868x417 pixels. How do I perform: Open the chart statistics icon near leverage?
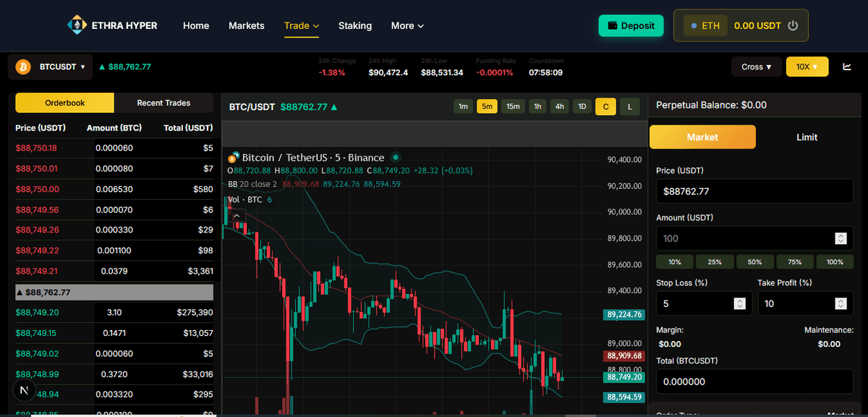[x=846, y=66]
